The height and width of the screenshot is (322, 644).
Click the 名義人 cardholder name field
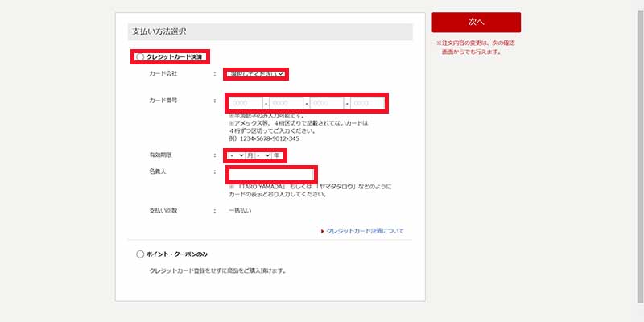pos(271,174)
